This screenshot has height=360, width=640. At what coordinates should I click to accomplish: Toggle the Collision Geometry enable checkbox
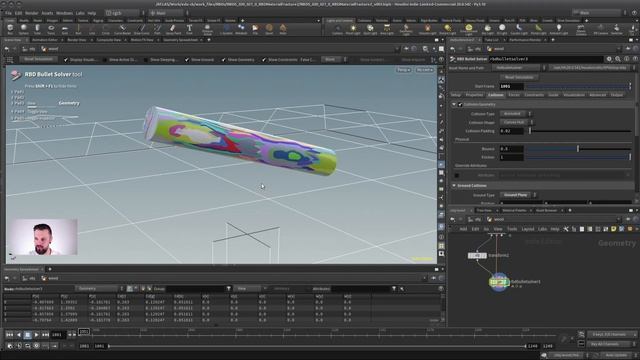click(460, 105)
